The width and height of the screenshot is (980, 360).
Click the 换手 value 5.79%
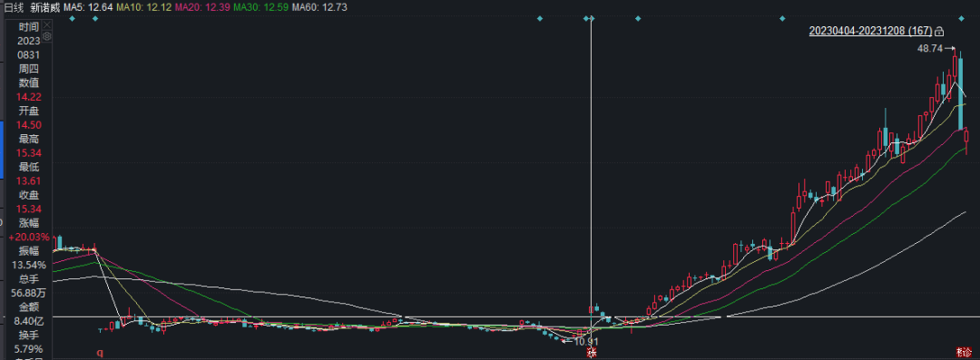click(29, 349)
